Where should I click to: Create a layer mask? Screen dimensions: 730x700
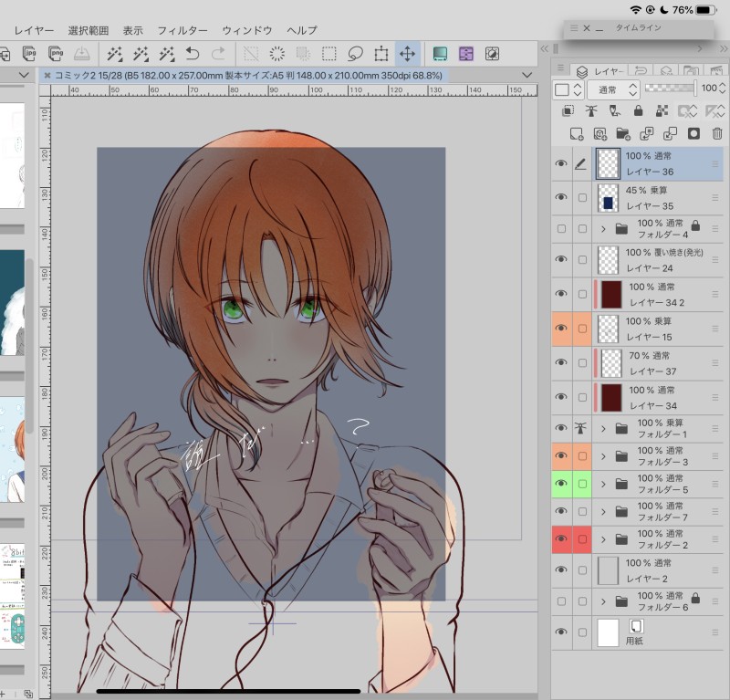coord(693,134)
